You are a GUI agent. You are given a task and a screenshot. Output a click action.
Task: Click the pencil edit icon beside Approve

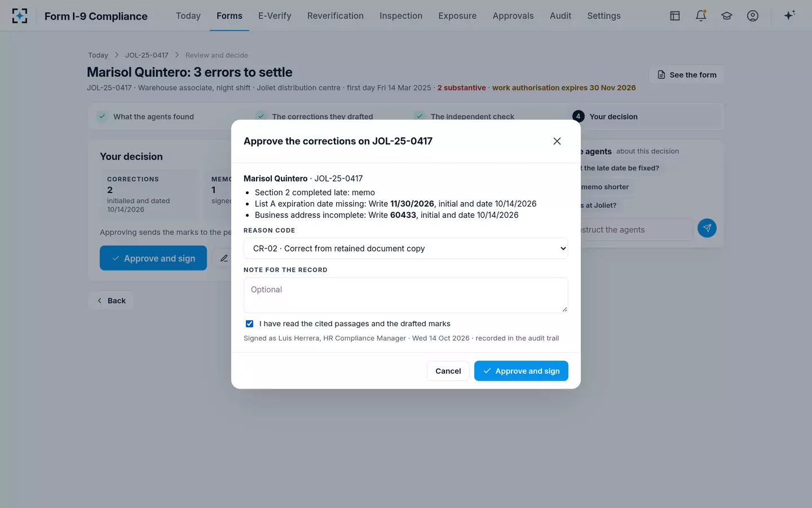click(x=224, y=258)
